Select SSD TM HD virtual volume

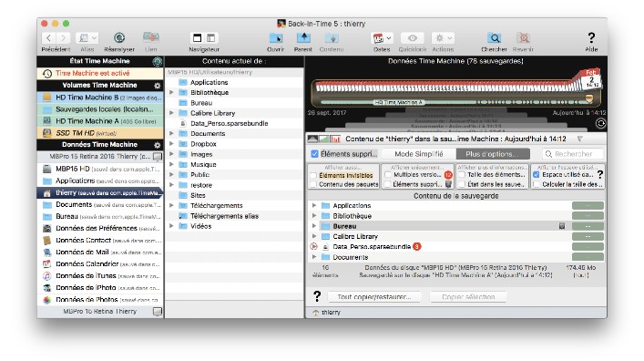pos(100,133)
